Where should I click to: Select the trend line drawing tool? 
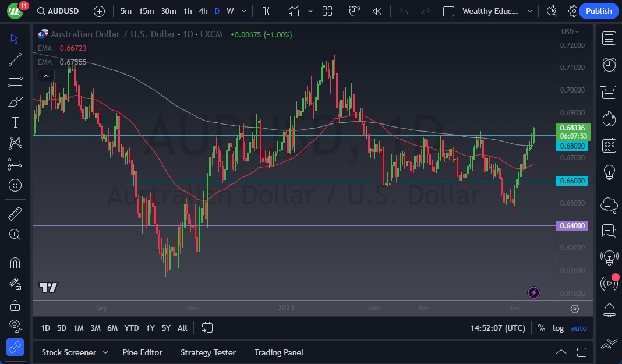15,59
